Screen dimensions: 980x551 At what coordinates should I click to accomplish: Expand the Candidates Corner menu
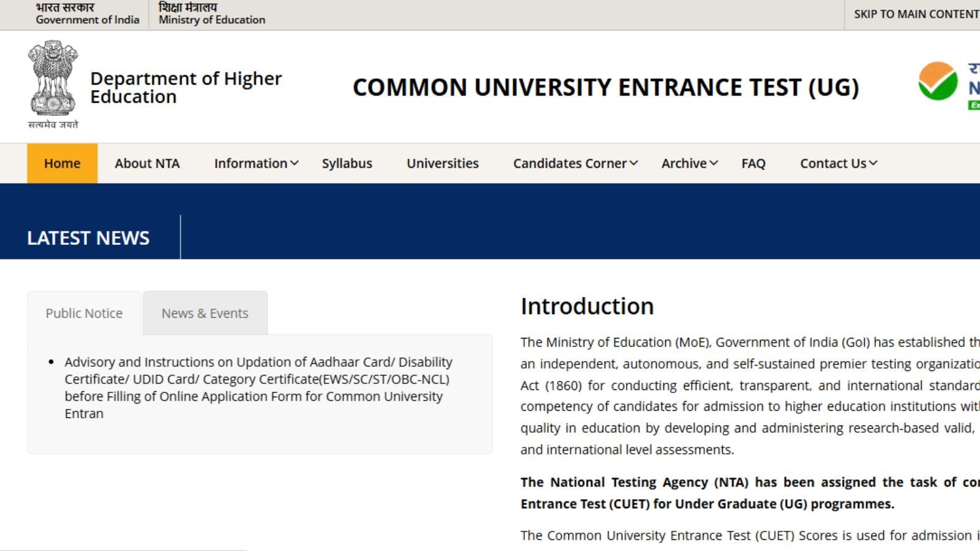(x=575, y=163)
